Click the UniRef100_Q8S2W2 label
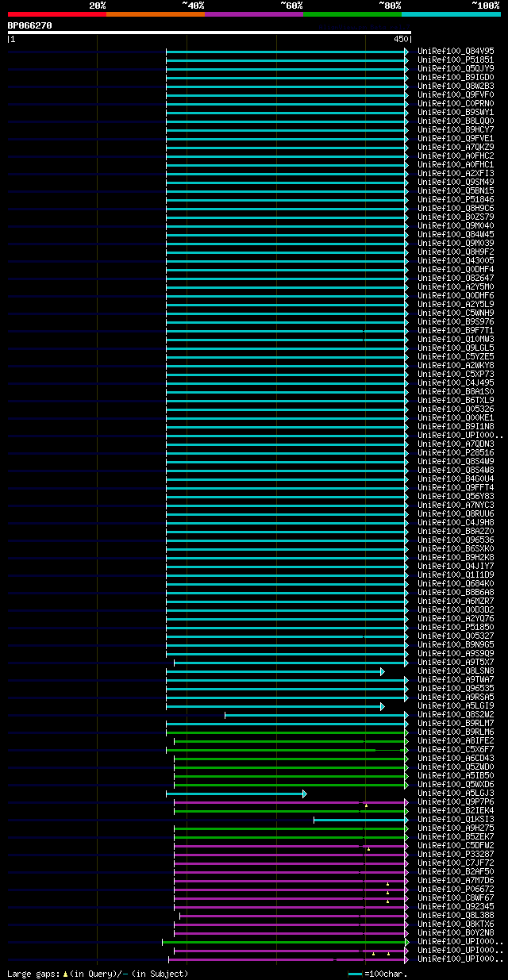 (456, 714)
